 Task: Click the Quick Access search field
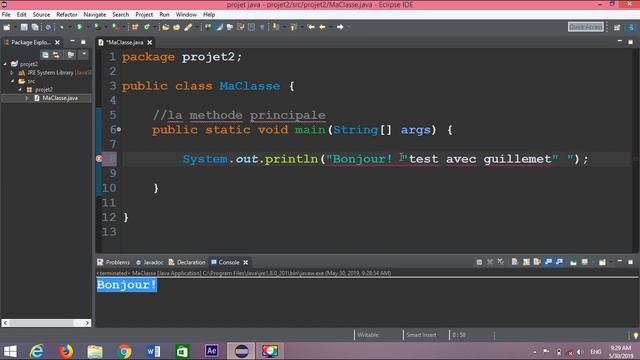coord(586,27)
